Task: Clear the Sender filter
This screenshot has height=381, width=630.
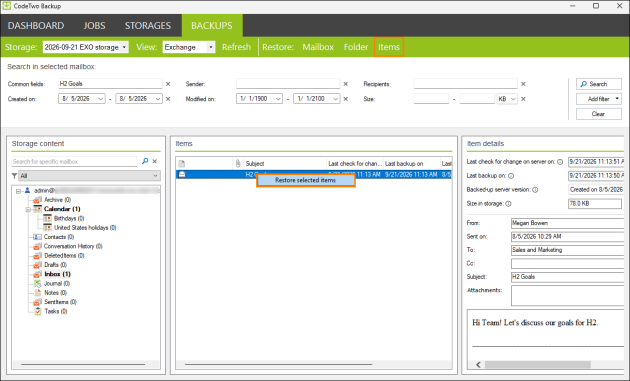Action: 346,84
